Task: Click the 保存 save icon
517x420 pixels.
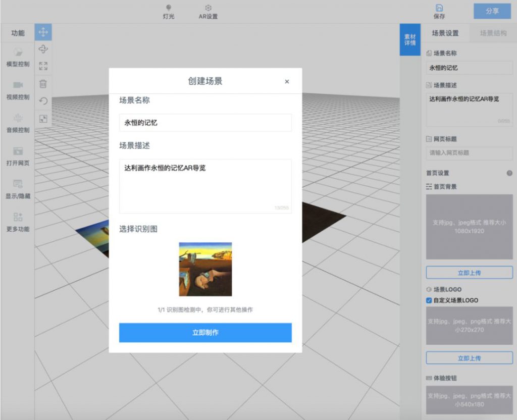Action: click(439, 12)
